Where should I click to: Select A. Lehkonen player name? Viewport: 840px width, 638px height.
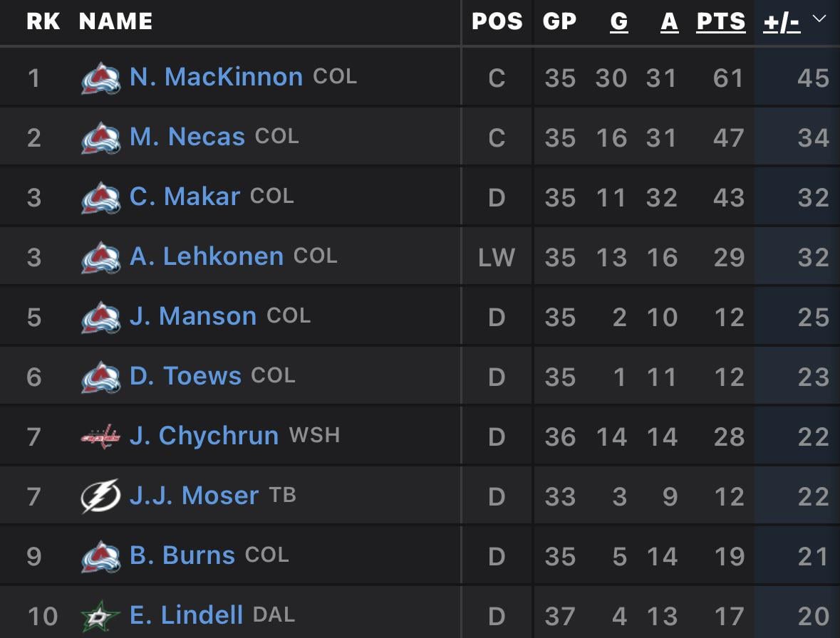(207, 256)
